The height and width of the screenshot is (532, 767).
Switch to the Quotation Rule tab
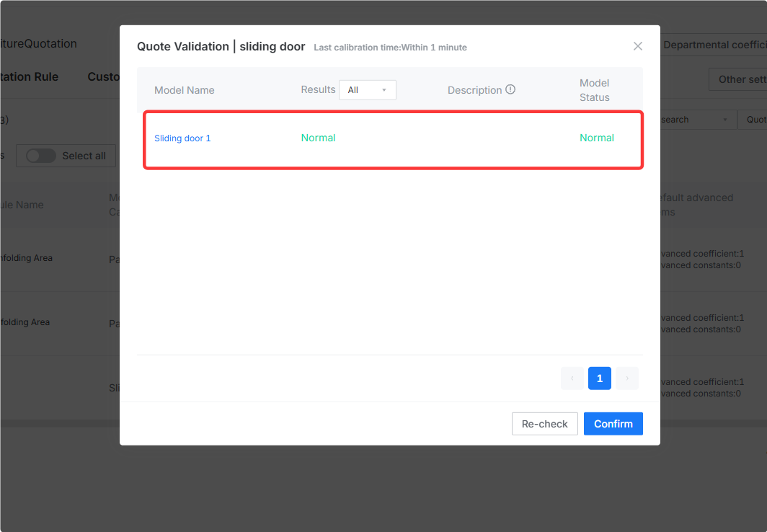[x=29, y=76]
